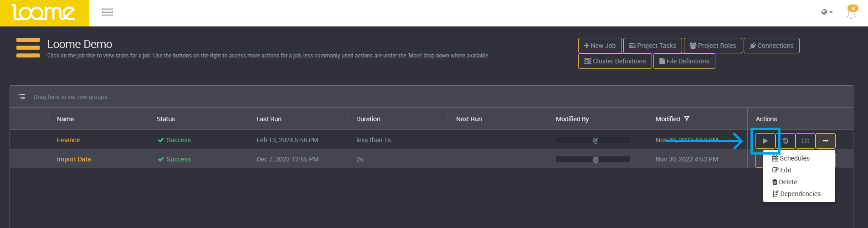Open execution history for Finance job
The image size is (868, 228).
pyautogui.click(x=786, y=141)
